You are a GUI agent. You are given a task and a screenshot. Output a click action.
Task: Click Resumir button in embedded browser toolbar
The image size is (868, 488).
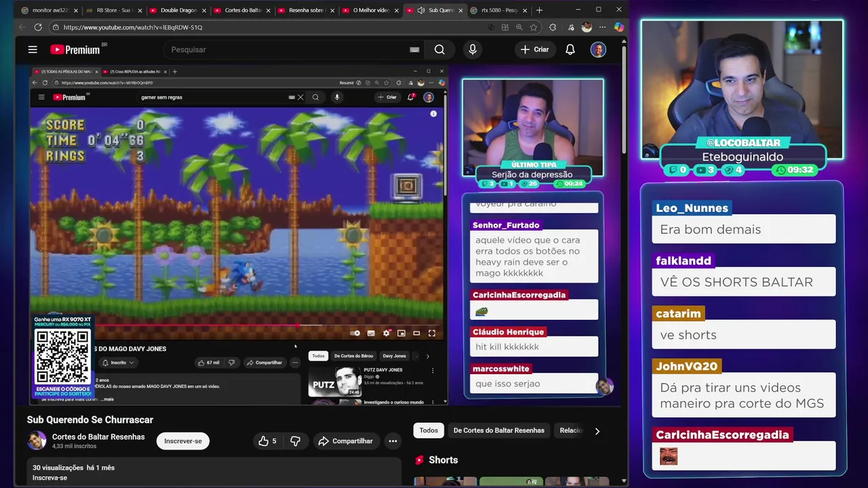click(350, 83)
